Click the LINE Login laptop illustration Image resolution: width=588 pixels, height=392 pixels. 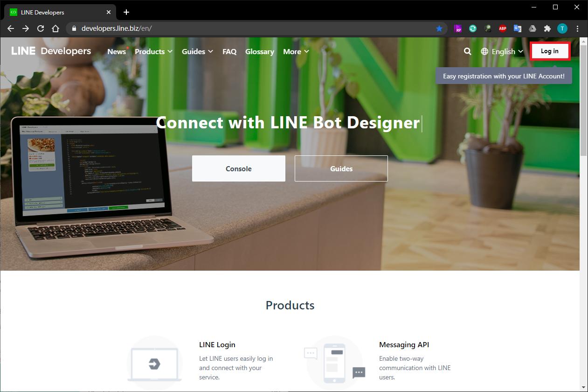(154, 363)
